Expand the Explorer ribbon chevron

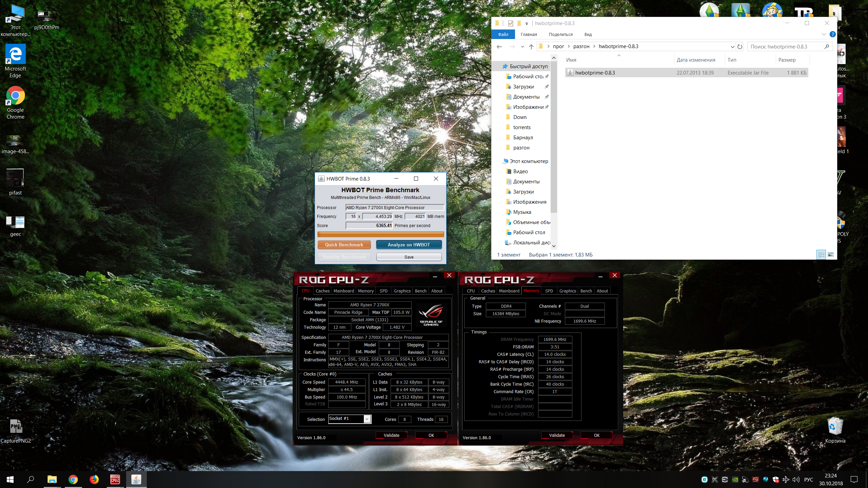click(824, 34)
